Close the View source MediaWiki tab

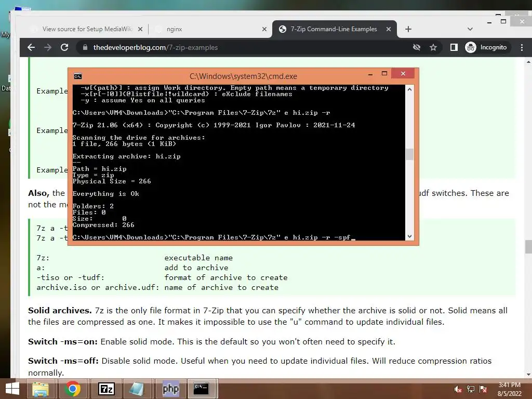pos(140,29)
